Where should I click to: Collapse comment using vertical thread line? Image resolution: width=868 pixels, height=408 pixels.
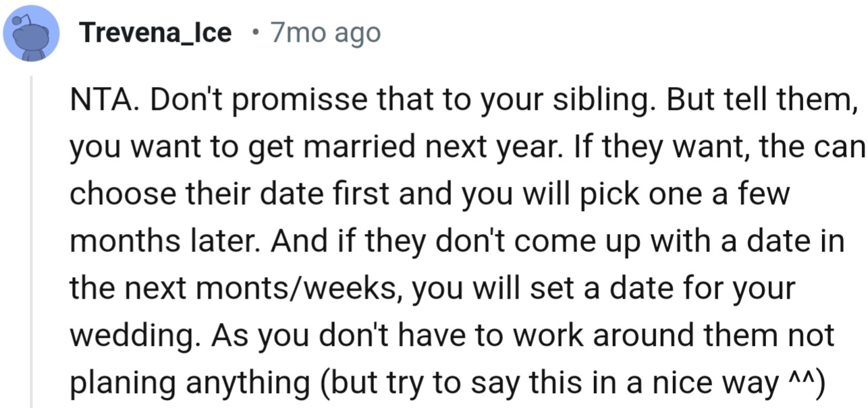coord(32,243)
